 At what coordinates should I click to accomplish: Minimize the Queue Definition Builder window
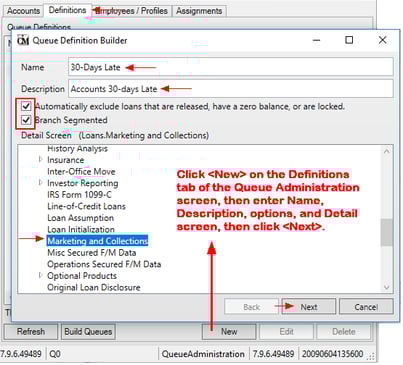(316, 40)
